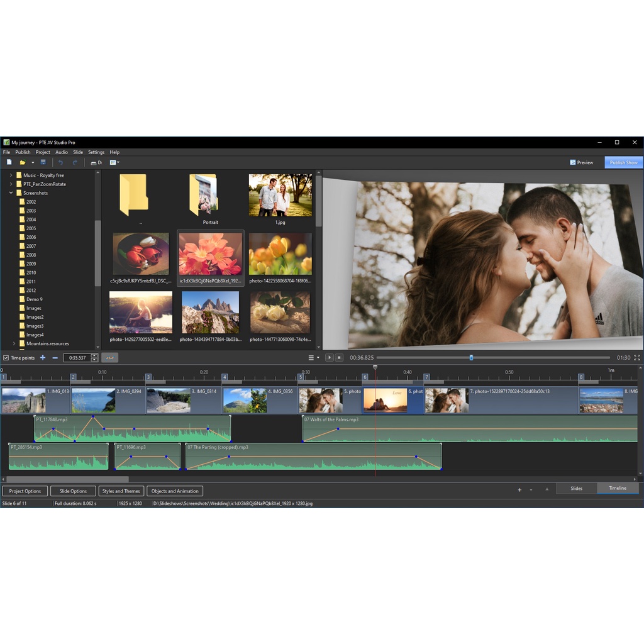Create a new project
This screenshot has height=644, width=644.
[x=9, y=162]
